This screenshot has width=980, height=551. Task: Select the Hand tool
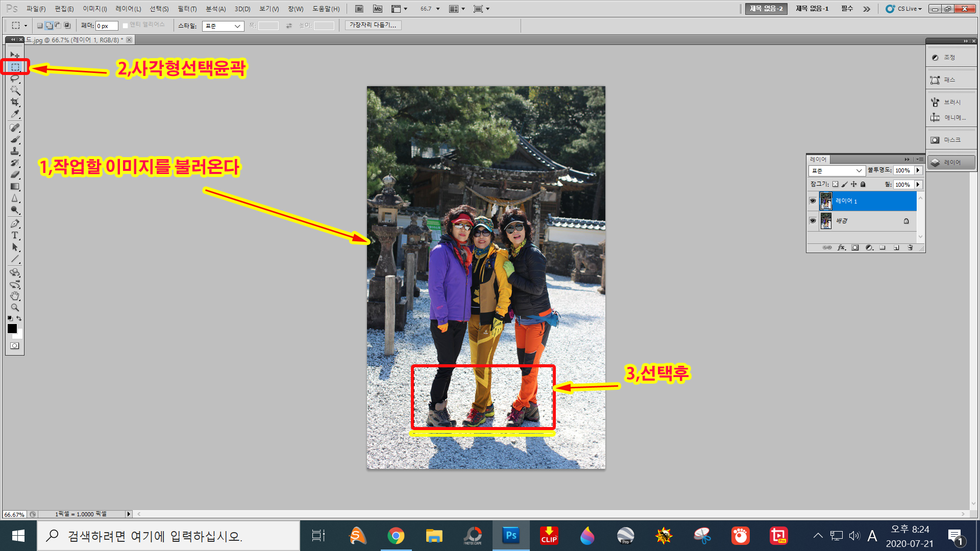coord(15,296)
